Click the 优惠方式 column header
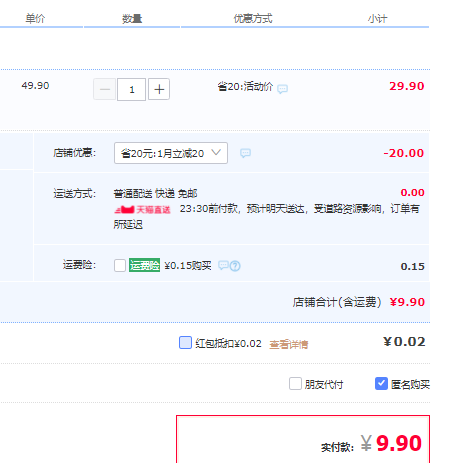The height and width of the screenshot is (463, 450). point(253,18)
